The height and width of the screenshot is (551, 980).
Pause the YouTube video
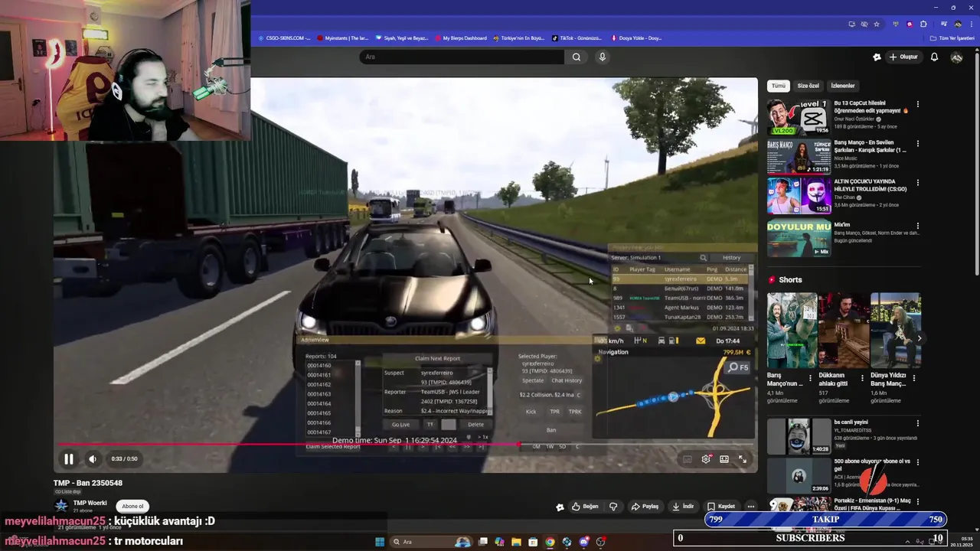(68, 459)
